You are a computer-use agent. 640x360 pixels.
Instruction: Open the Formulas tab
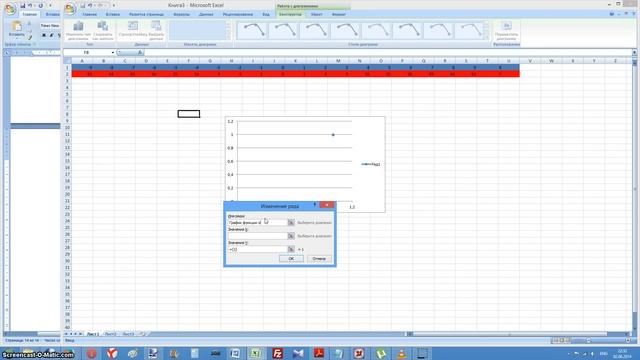[181, 14]
